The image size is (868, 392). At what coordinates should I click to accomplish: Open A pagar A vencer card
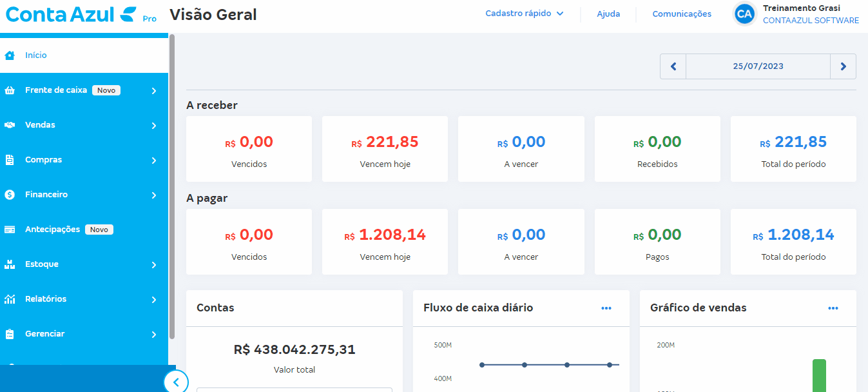pos(521,242)
